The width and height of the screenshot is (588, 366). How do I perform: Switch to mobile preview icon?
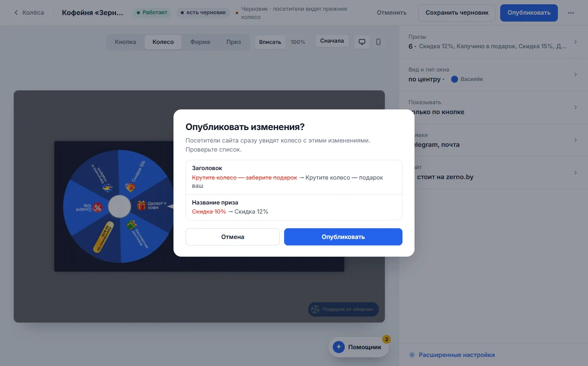(x=378, y=42)
